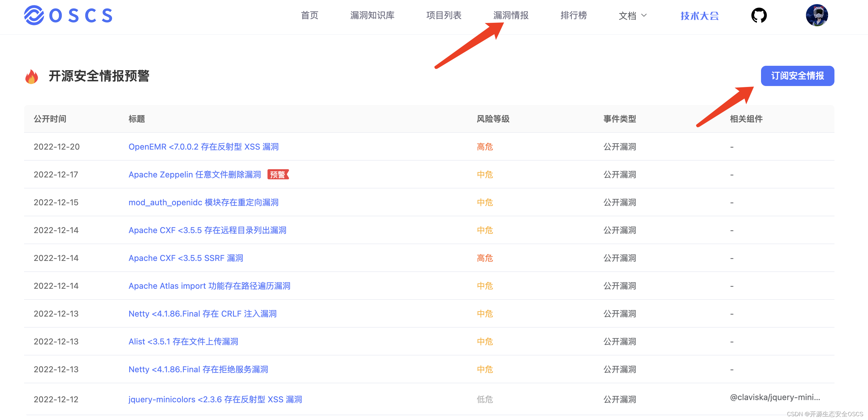Image resolution: width=868 pixels, height=420 pixels.
Task: Click the 开源安全情报预警 heading
Action: tap(99, 76)
